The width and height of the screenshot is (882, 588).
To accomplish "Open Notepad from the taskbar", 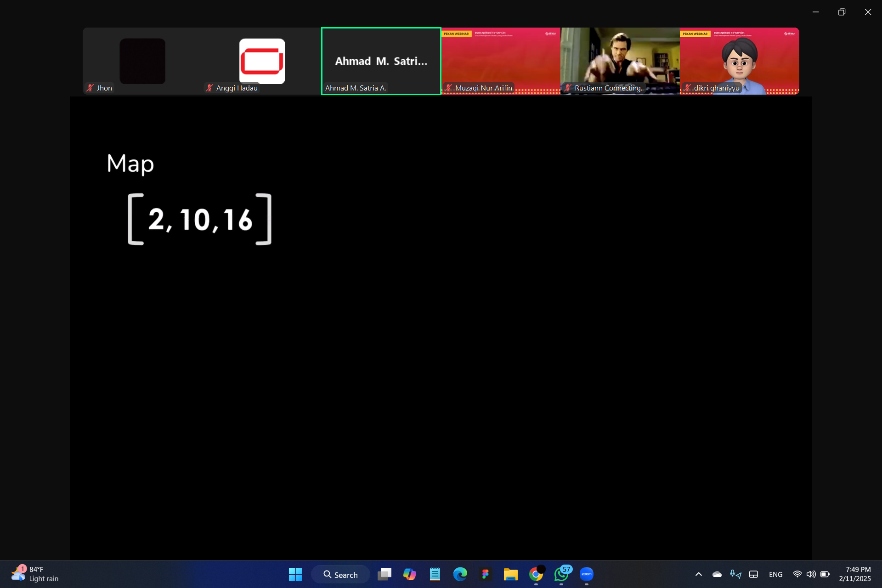I will click(435, 574).
